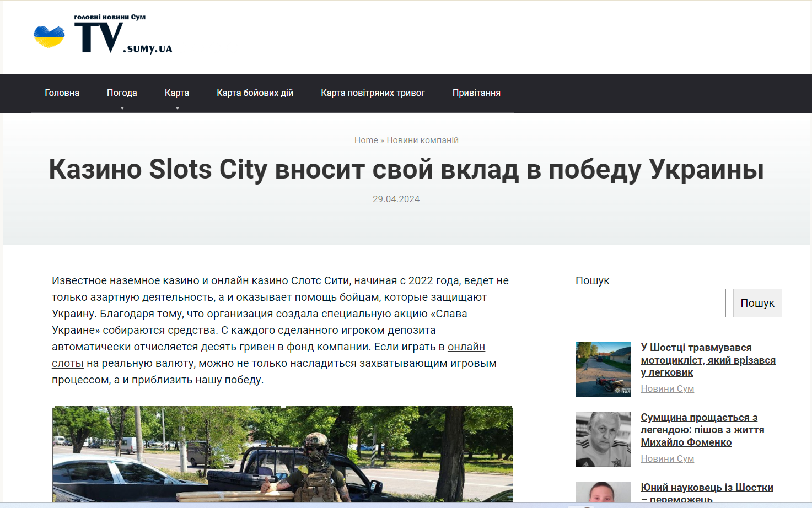Read the Михайло Фоменко farewell article

702,430
